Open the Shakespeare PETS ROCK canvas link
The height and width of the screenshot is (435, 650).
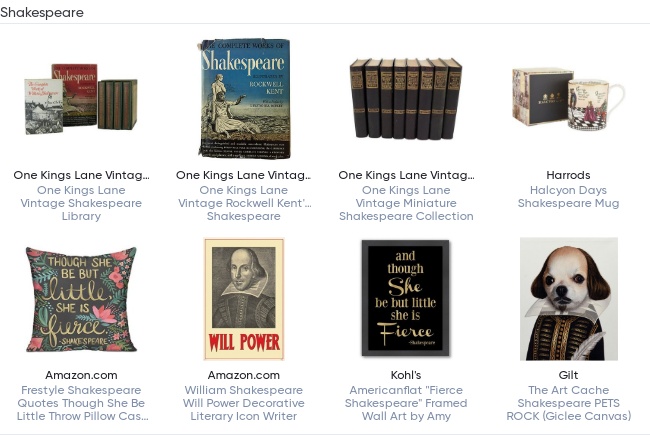point(568,403)
